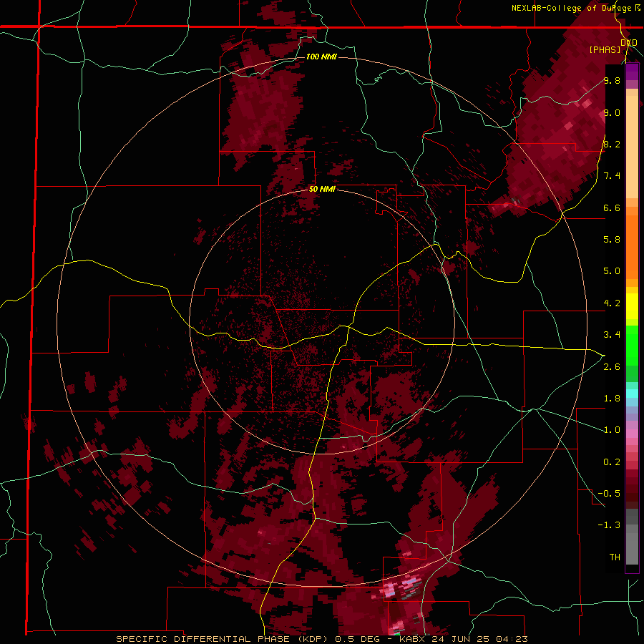The image size is (644, 644).
Task: Click the SPECIFIC DIFFERENTIAL PHASE (KDP) caption
Action: pos(223,639)
